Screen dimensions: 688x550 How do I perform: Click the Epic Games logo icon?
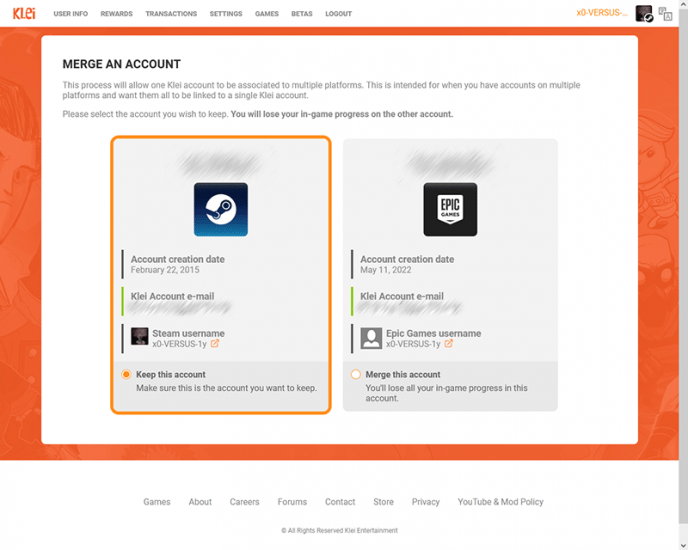click(450, 209)
